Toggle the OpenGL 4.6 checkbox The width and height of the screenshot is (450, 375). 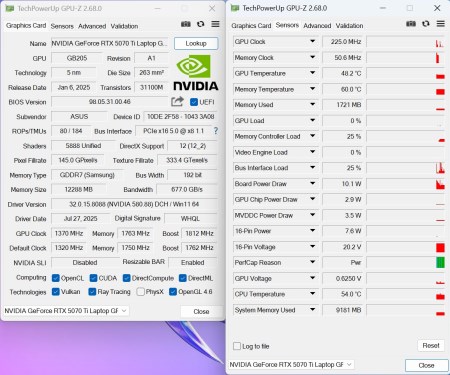(x=173, y=292)
